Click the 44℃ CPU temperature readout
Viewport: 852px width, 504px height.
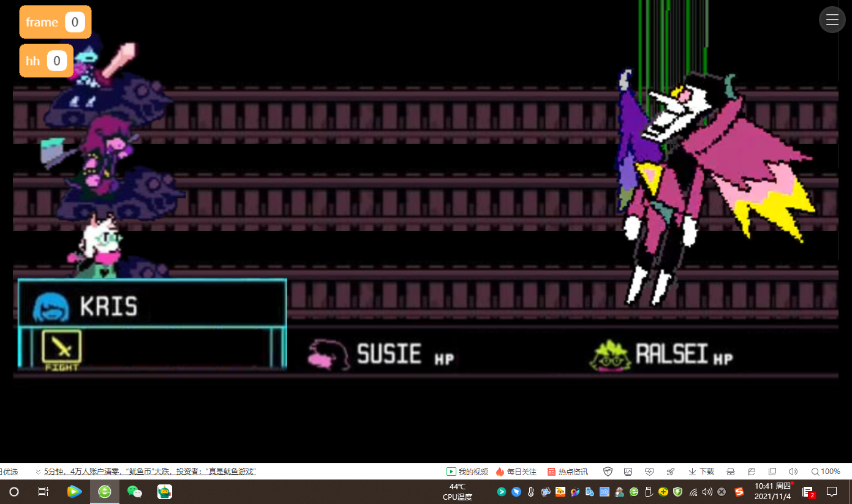458,492
